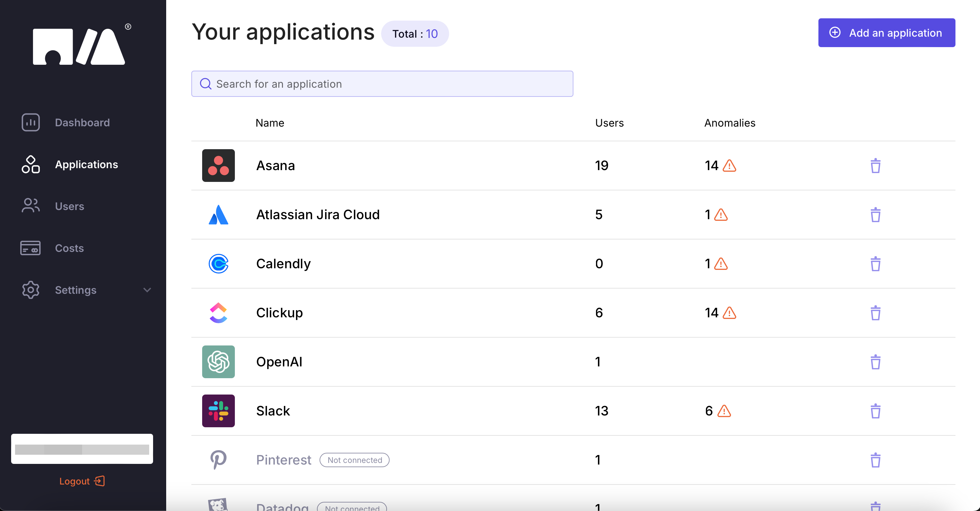Go to Dashboard menu item
Screen dimensions: 980x511
[82, 123]
